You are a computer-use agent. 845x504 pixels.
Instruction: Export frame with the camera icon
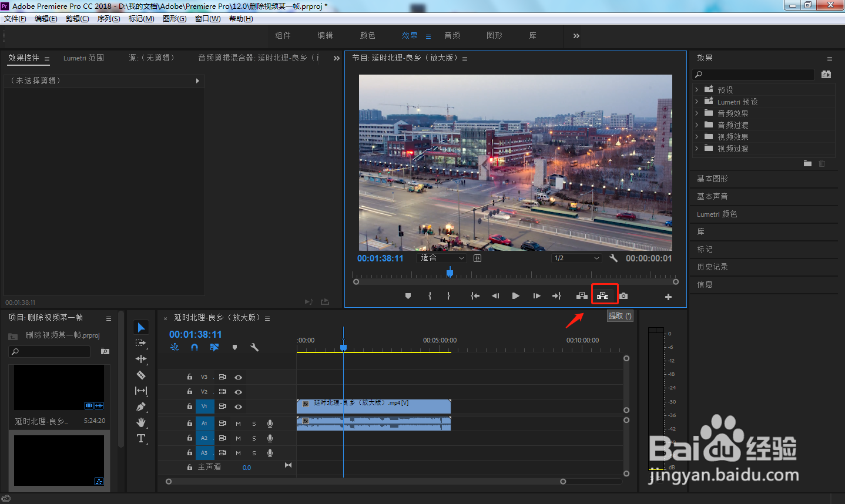pyautogui.click(x=623, y=296)
